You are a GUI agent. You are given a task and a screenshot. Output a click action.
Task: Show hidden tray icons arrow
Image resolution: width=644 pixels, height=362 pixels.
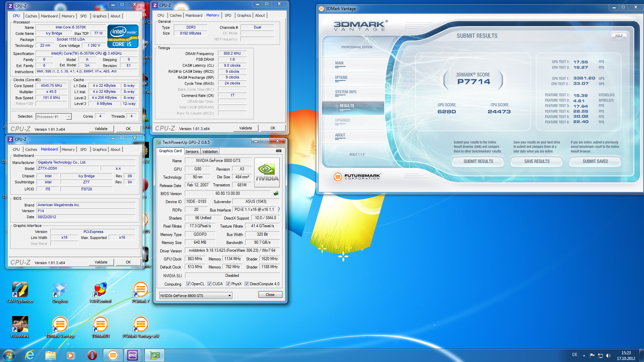tap(584, 356)
